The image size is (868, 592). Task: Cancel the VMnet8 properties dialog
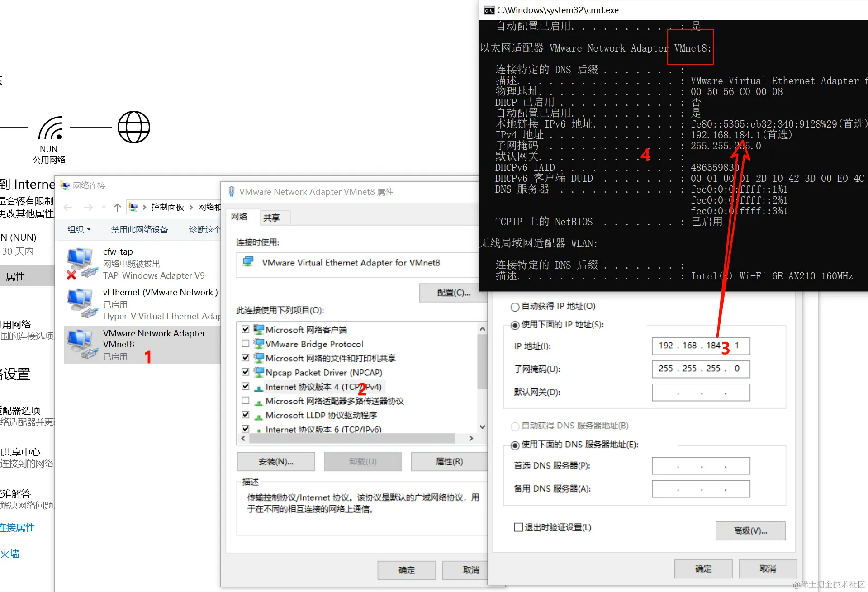coord(465,570)
